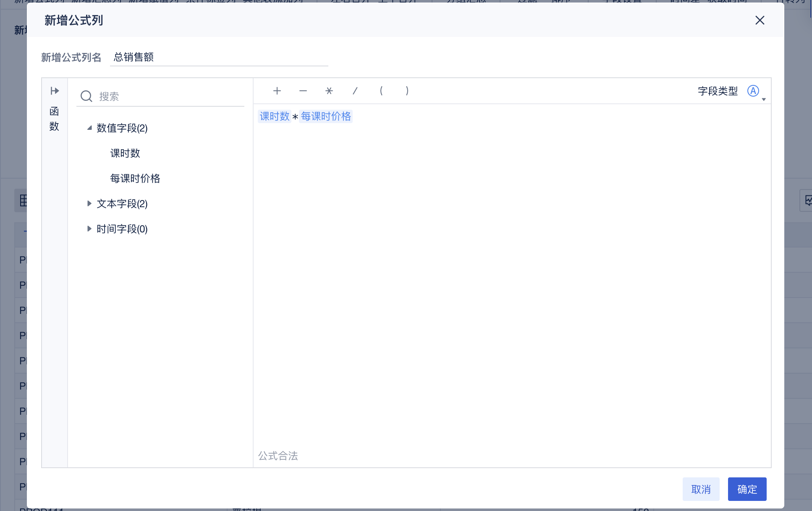Close the 新增公式列 dialog

tap(760, 20)
